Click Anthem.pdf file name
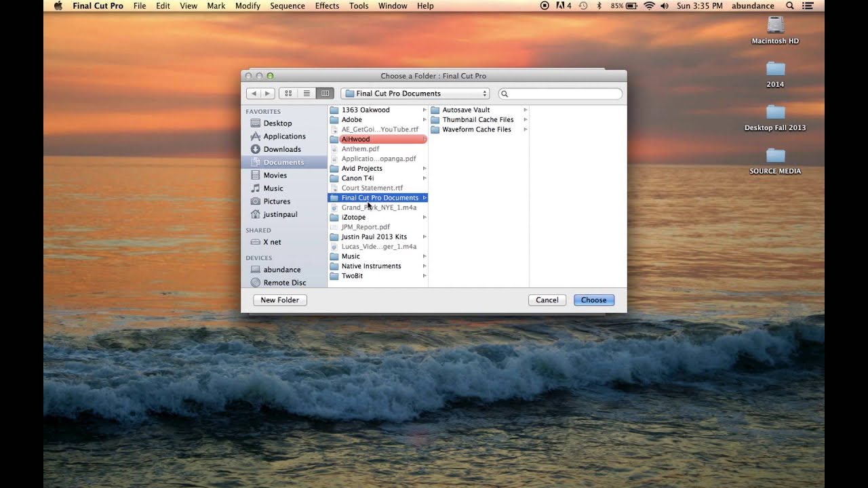This screenshot has height=488, width=868. click(360, 149)
